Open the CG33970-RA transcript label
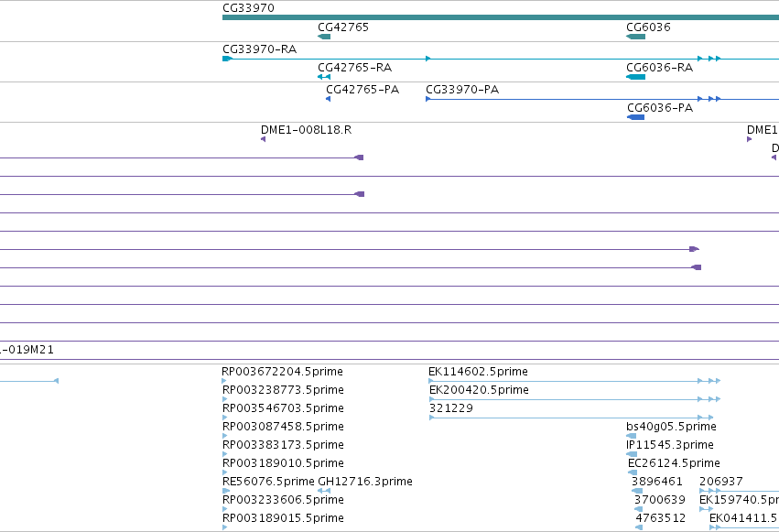This screenshot has height=532, width=779. tap(259, 49)
